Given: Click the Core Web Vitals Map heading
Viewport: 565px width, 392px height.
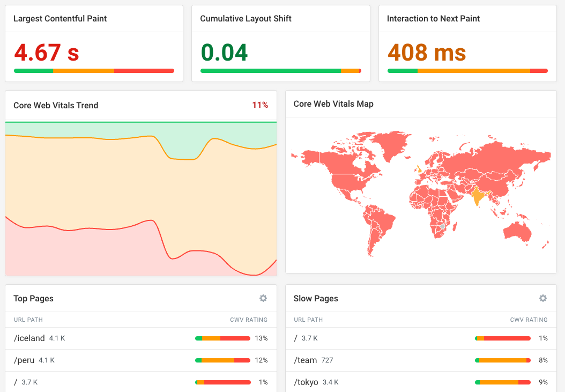Looking at the screenshot, I should pyautogui.click(x=333, y=104).
